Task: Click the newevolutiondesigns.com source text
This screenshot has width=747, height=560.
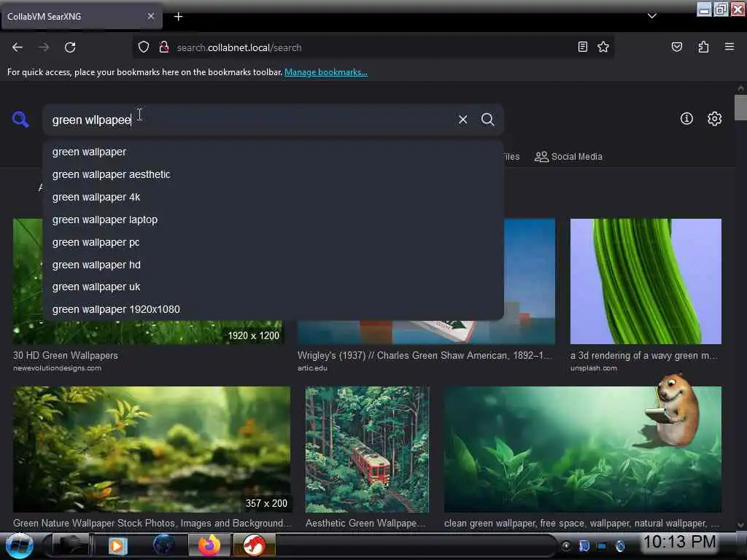Action: tap(57, 368)
